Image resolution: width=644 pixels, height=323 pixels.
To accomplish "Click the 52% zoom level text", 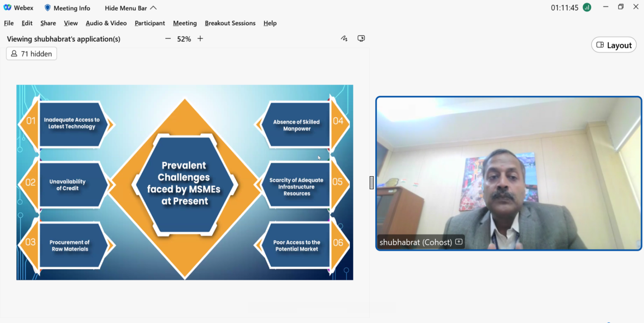I will [x=184, y=39].
